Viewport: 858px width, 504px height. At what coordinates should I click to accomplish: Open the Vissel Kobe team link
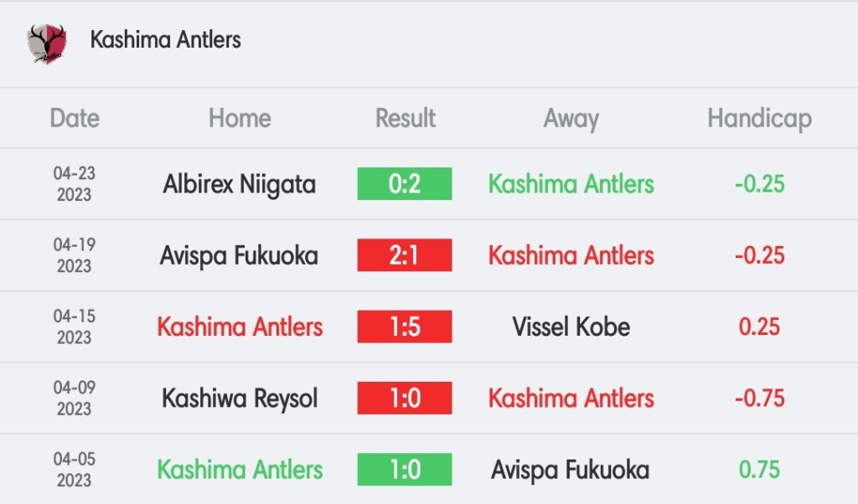(x=571, y=327)
